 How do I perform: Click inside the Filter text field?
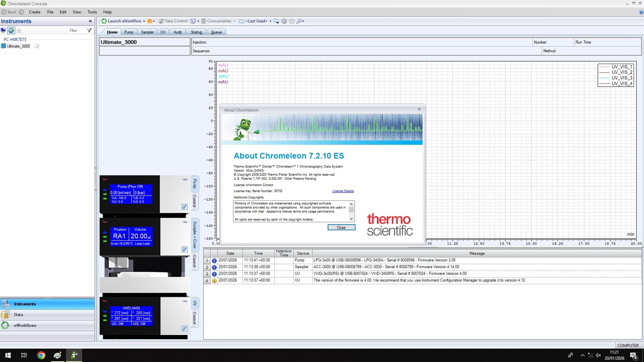[x=73, y=30]
